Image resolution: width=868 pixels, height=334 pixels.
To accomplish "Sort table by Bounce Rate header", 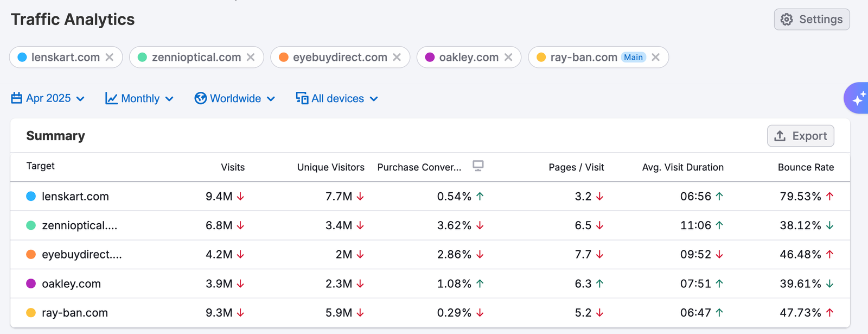I will [x=806, y=167].
